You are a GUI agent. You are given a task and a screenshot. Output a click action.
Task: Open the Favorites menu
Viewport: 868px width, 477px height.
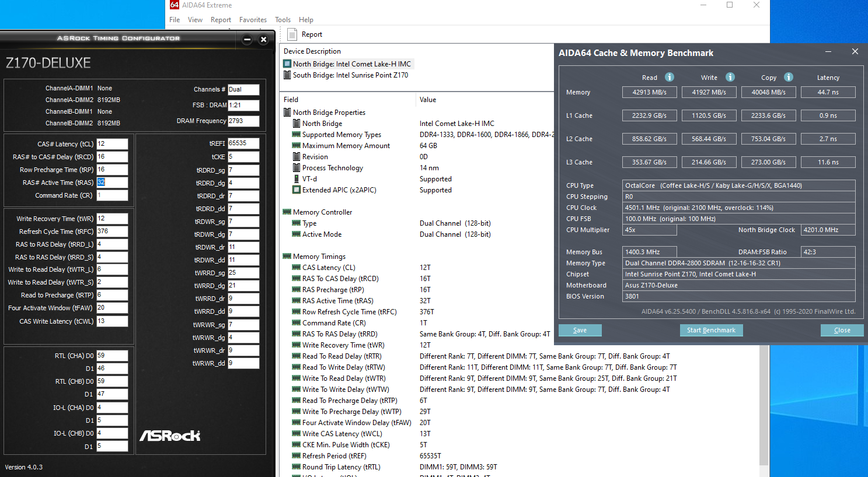253,20
